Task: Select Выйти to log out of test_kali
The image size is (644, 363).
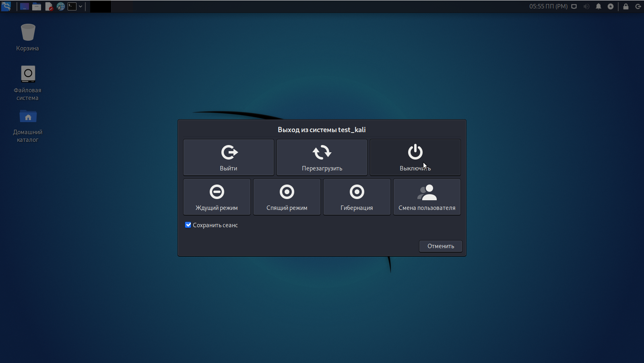Action: [228, 157]
